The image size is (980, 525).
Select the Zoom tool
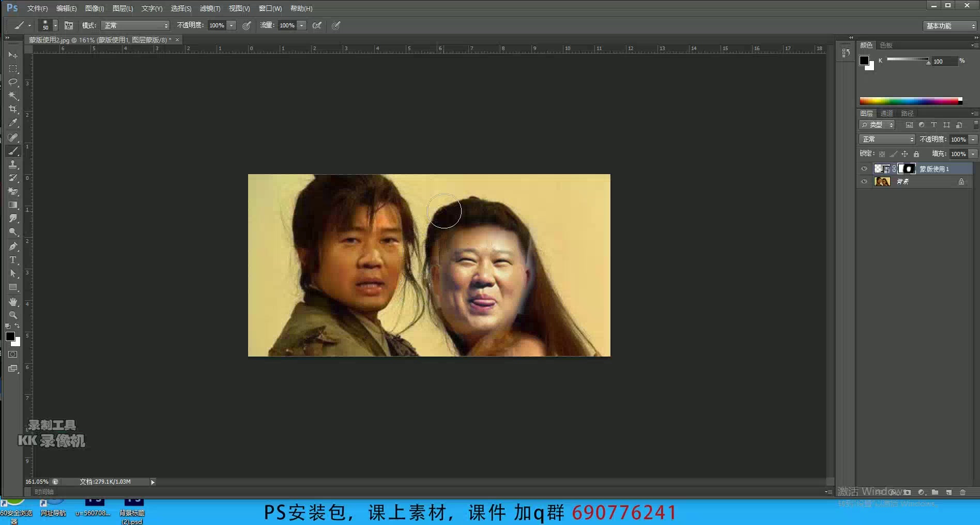tap(13, 315)
